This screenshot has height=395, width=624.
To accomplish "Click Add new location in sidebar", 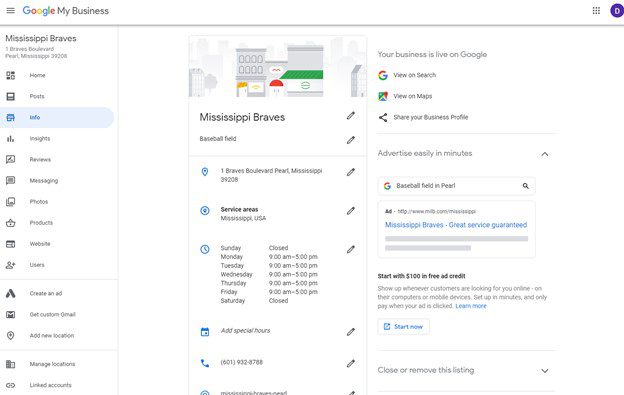I will point(52,336).
